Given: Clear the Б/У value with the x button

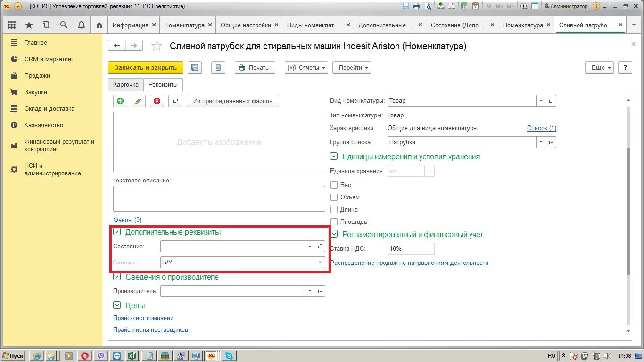Looking at the screenshot, I should pyautogui.click(x=320, y=263).
